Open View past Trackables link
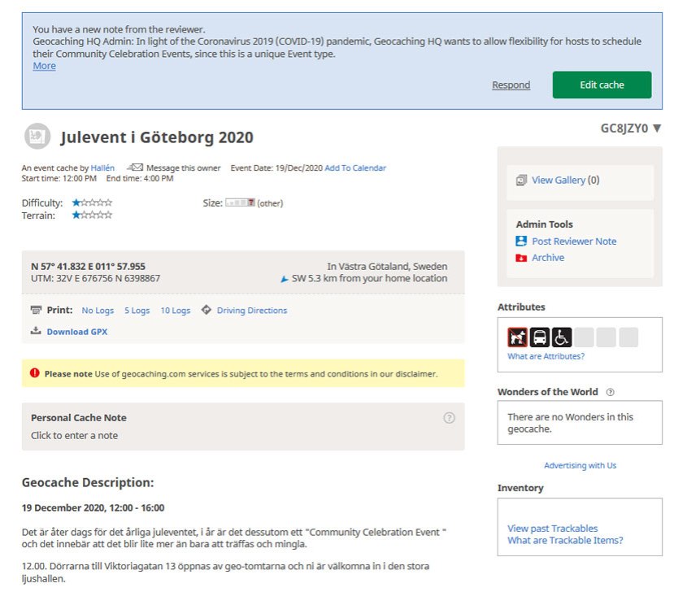This screenshot has height=592, width=700. tap(552, 529)
